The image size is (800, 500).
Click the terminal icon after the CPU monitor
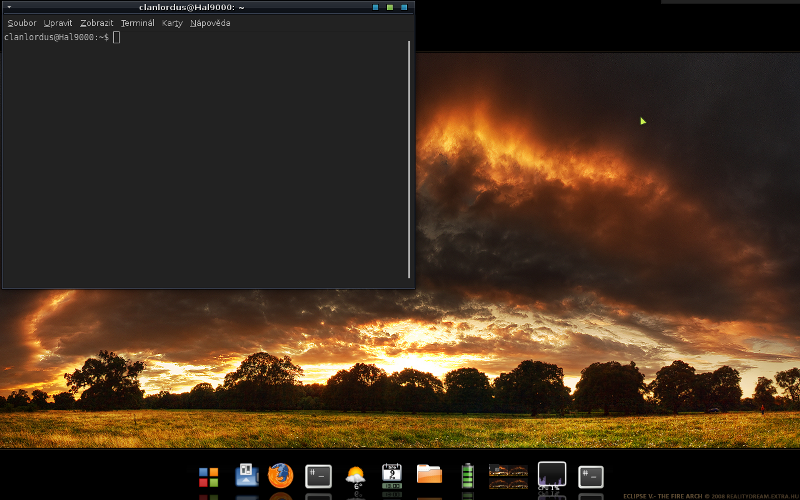pyautogui.click(x=591, y=477)
